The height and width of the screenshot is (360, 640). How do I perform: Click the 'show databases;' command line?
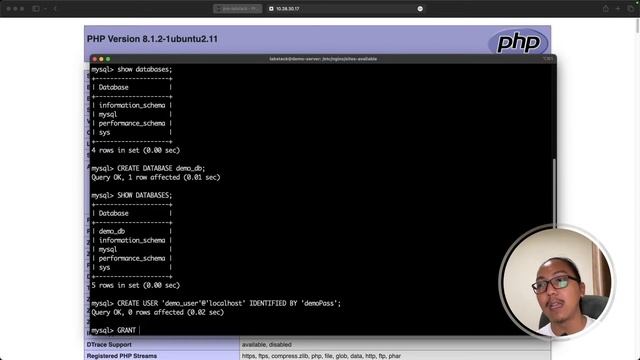(x=131, y=69)
